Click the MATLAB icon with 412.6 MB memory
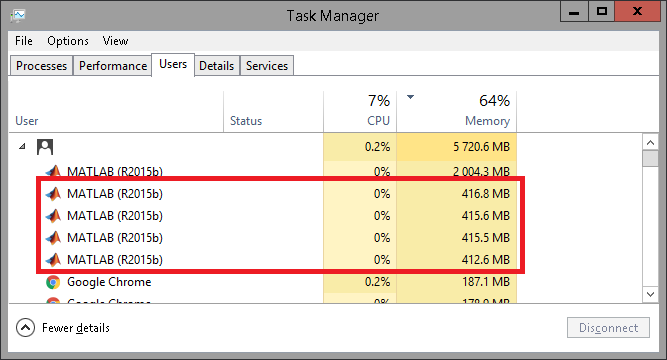This screenshot has height=360, width=667. pos(53,260)
